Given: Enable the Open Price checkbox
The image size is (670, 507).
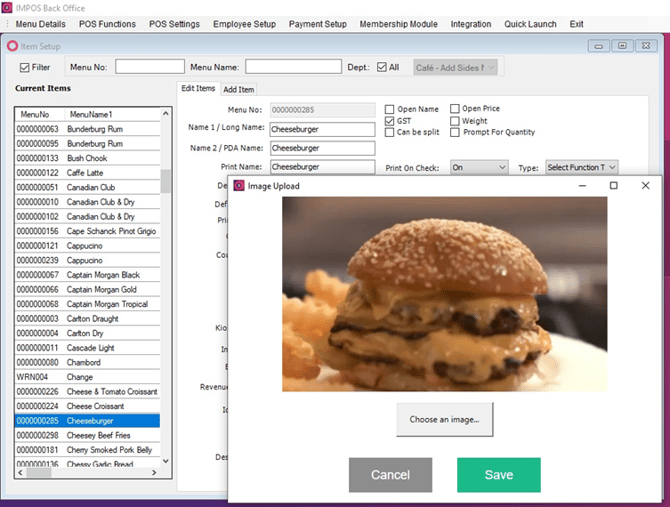Looking at the screenshot, I should tap(455, 108).
